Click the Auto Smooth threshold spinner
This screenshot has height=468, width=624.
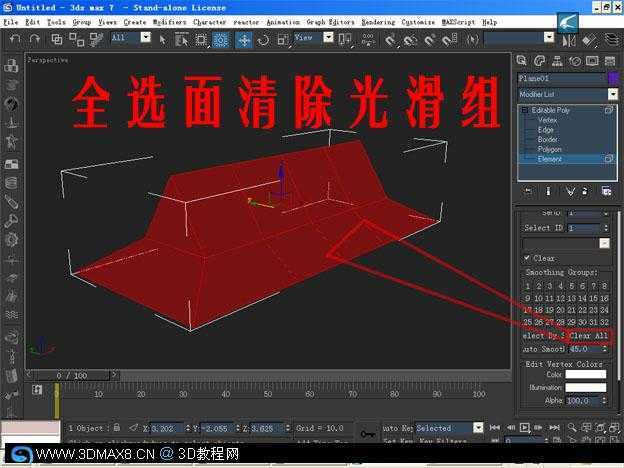[605, 349]
